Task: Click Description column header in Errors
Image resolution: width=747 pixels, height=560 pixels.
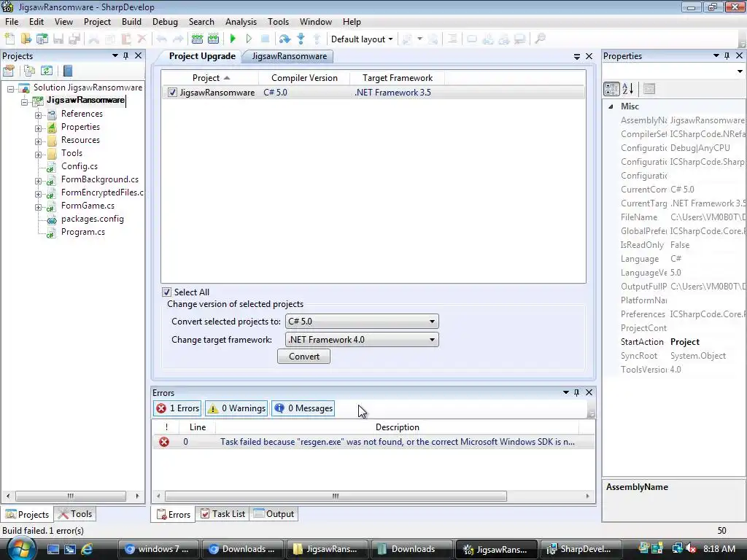Action: 398,427
